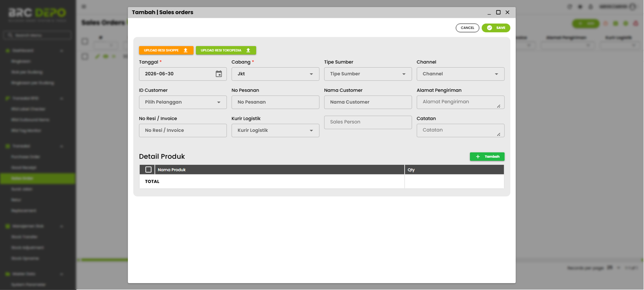Click the upload arrow on Upload Resi Tokopedia

click(248, 51)
